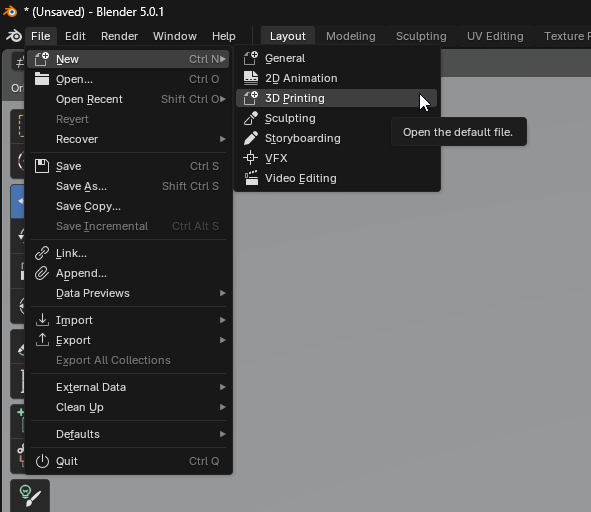This screenshot has width=591, height=512.
Task: Open the Help menu
Action: (x=224, y=36)
